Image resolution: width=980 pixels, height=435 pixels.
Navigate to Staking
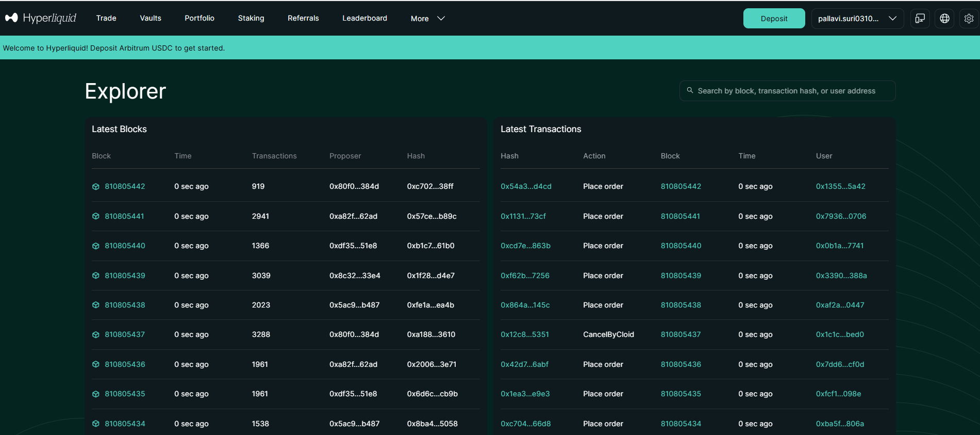point(251,18)
